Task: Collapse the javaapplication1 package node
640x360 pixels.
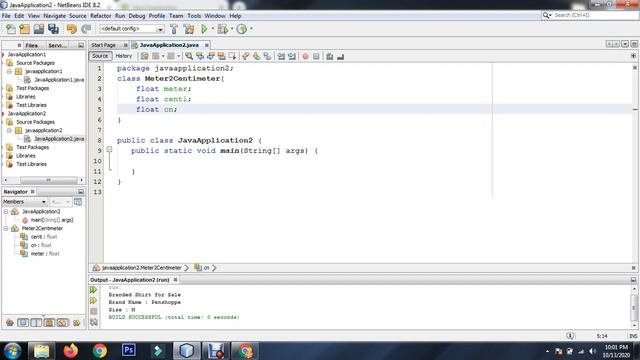Action: [x=9, y=71]
